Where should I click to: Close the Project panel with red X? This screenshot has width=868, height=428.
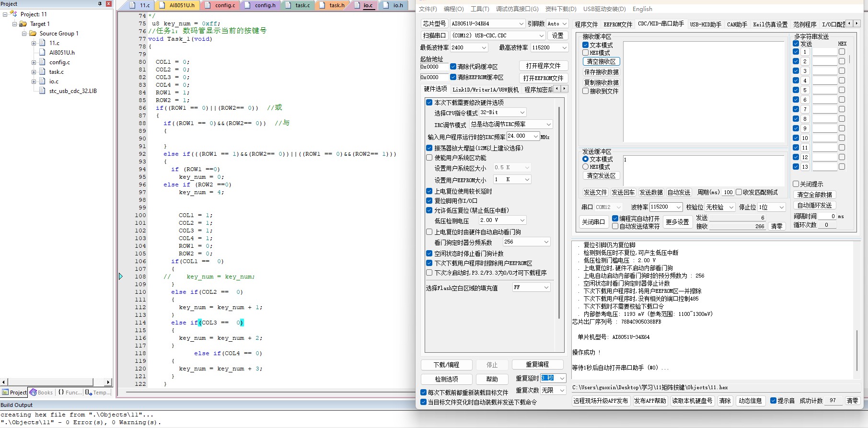(x=109, y=4)
